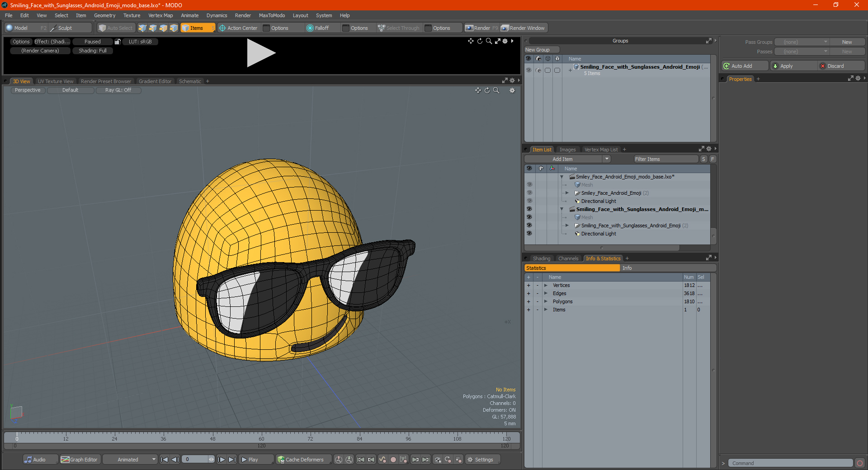Switch to the UV Texture View tab

click(x=56, y=81)
